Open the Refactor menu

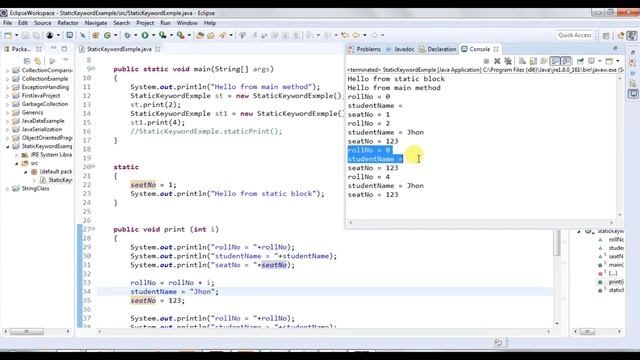[68, 23]
